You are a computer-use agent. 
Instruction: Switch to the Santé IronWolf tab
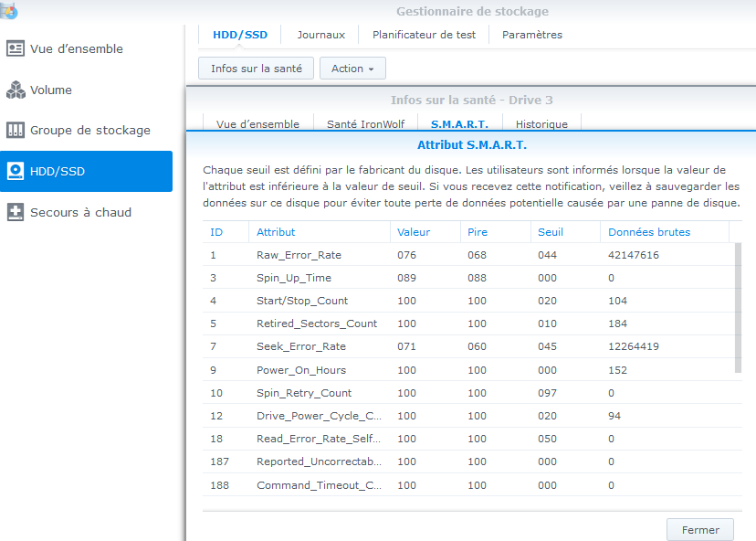[x=365, y=123]
